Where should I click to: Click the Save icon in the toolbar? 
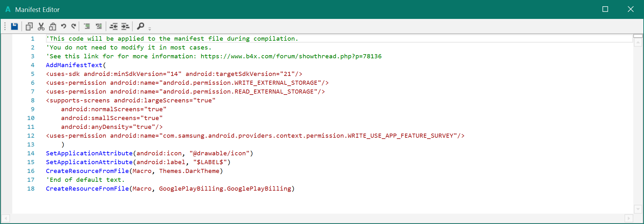(x=14, y=26)
